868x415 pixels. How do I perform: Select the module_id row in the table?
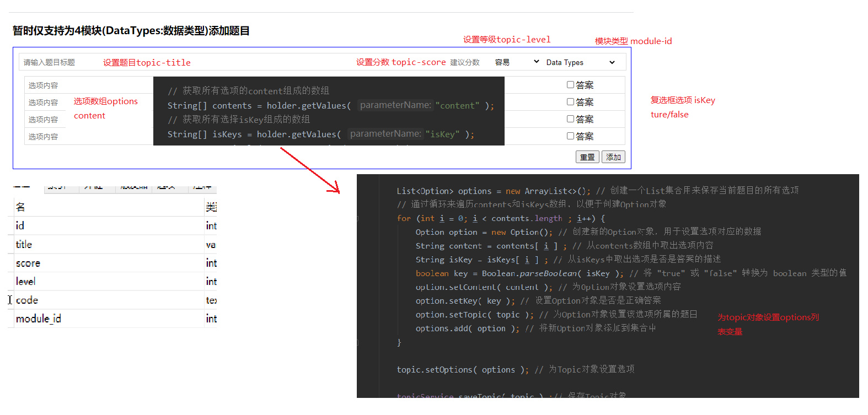pyautogui.click(x=115, y=319)
